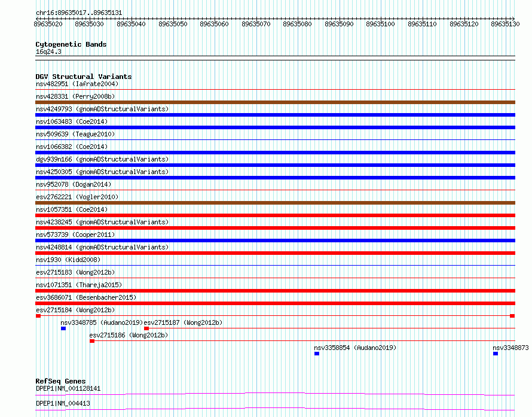The image size is (532, 417).
Task: Click the nsv1063483 (Coe2014) blue bar
Action: tap(275, 127)
